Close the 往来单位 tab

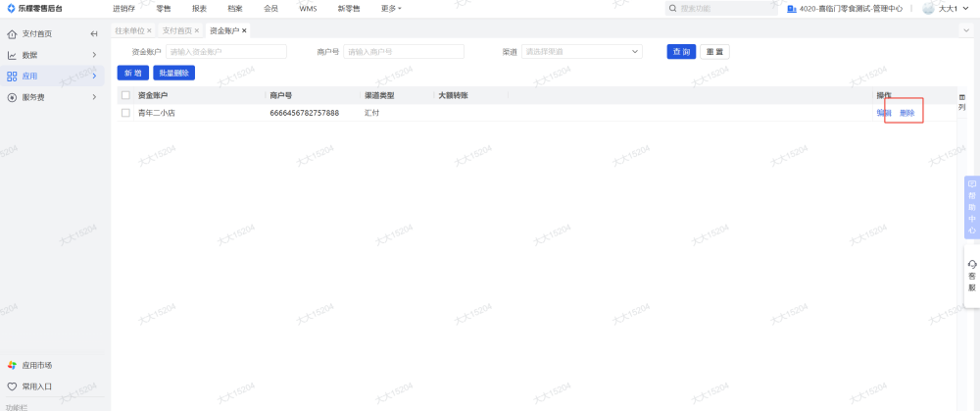149,30
